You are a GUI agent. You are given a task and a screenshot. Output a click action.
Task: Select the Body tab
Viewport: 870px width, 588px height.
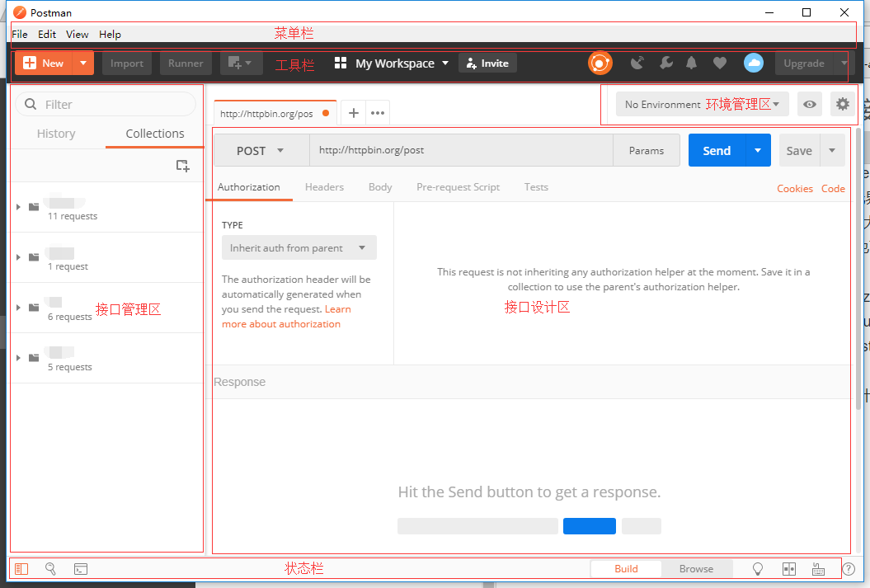(380, 187)
